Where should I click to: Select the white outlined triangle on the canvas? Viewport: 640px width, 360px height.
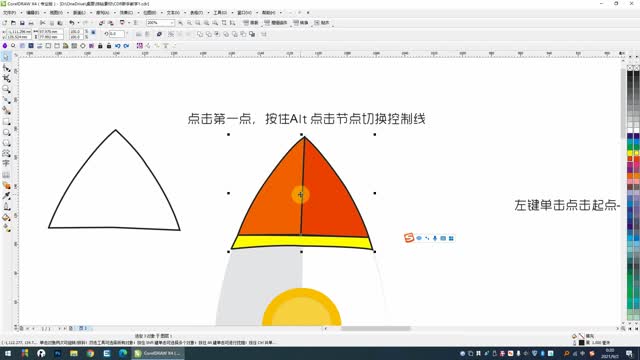(x=115, y=180)
